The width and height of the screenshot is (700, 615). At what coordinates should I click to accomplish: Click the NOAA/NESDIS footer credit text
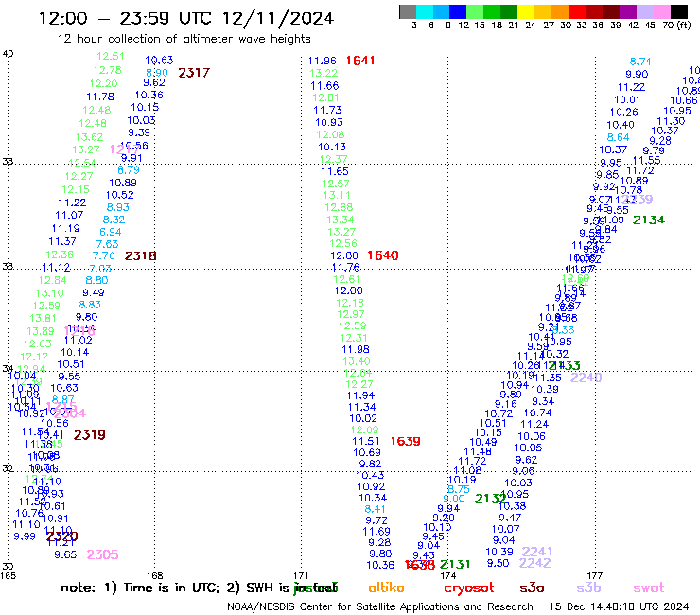click(380, 607)
